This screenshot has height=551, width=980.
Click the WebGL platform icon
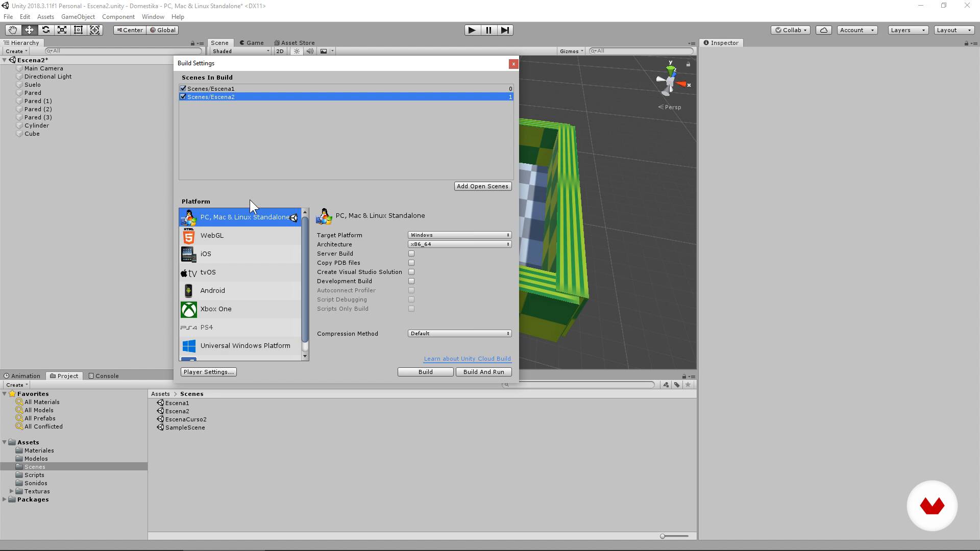(189, 236)
